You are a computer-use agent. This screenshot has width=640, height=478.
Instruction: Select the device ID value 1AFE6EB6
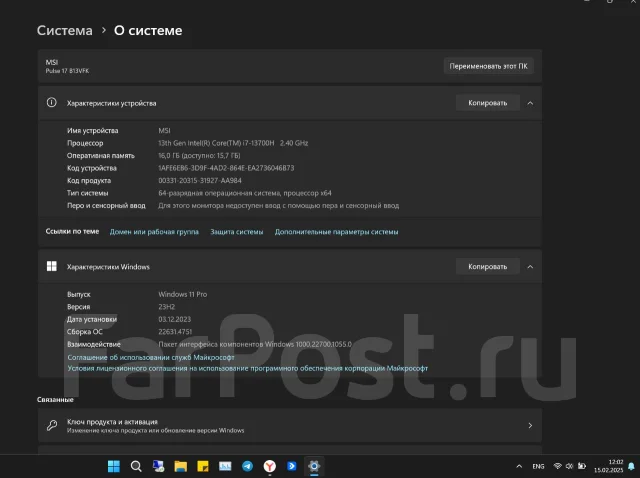tap(226, 168)
